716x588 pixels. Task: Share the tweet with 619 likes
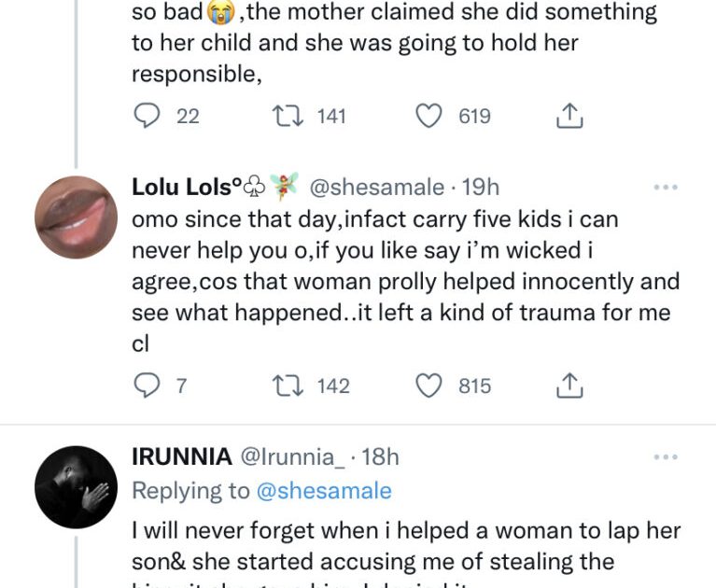coord(569,116)
